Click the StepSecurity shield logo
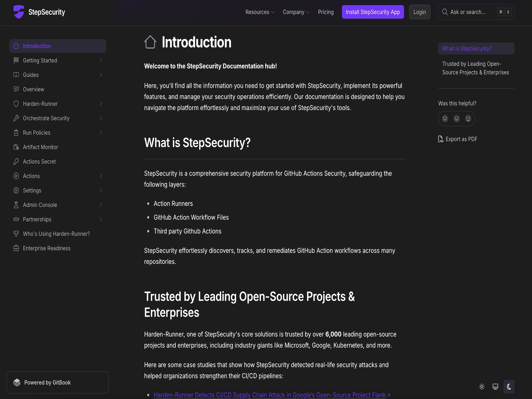Viewport: 532px width, 399px height. 19,12
